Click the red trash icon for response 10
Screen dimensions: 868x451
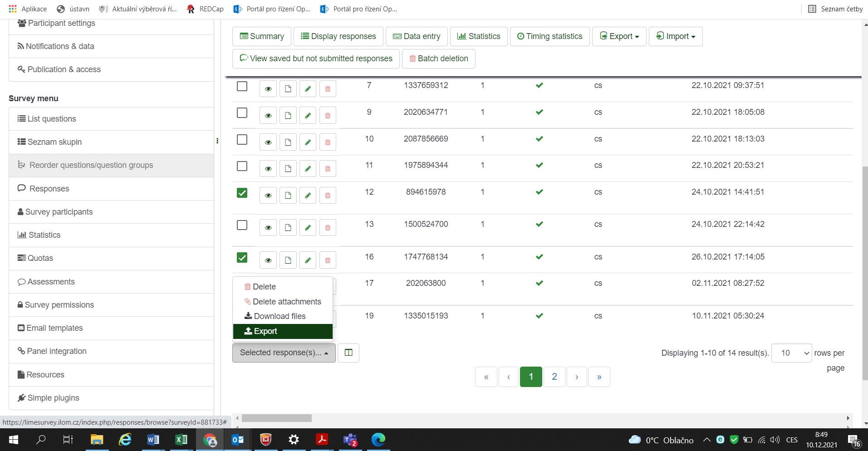[x=328, y=142]
